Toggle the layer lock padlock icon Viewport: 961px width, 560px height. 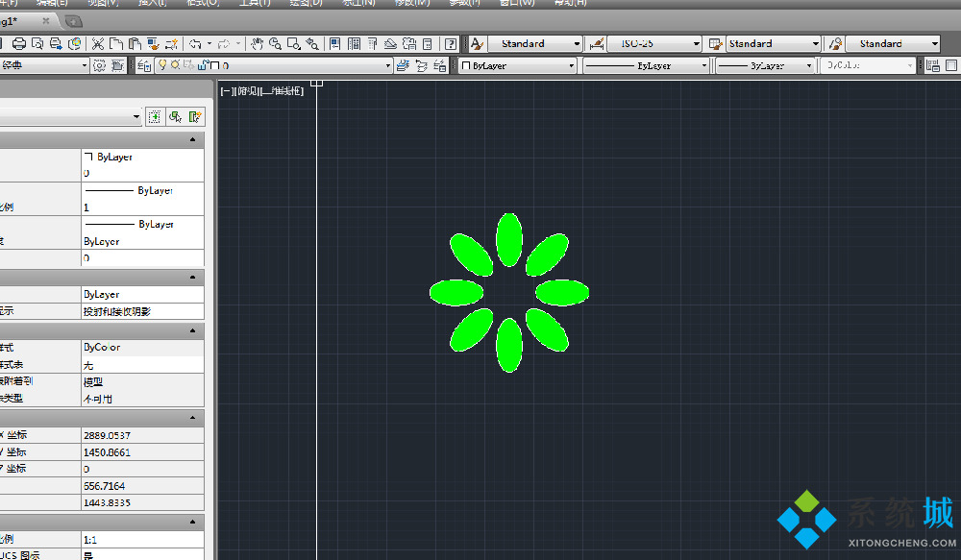[203, 65]
